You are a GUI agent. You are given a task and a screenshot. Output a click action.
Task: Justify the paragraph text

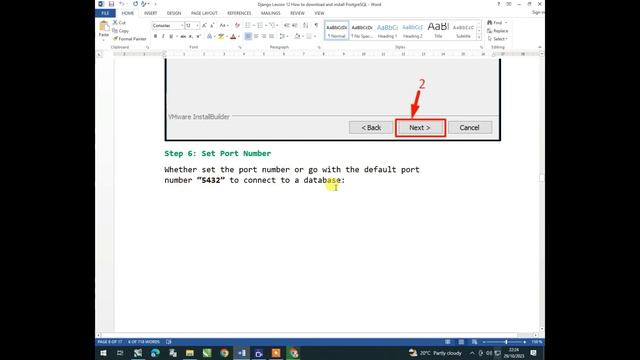(271, 36)
